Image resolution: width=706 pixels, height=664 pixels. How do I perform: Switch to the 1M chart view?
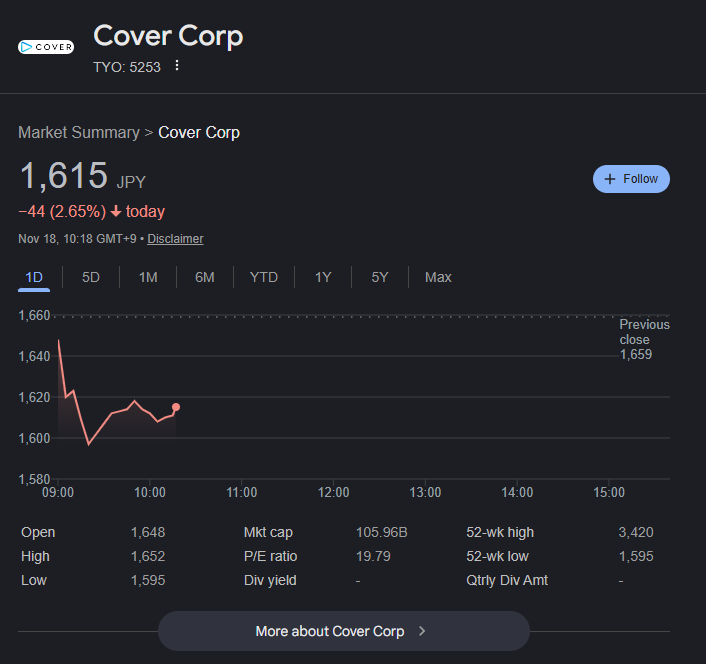click(148, 277)
